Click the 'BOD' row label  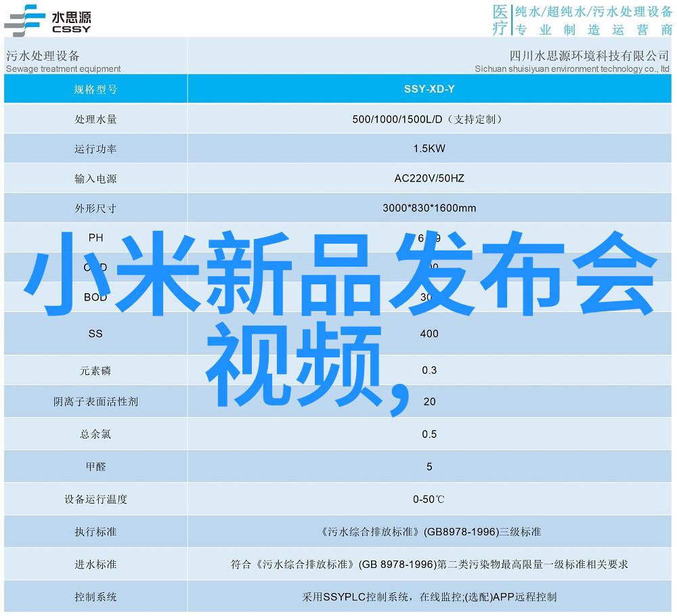pyautogui.click(x=95, y=297)
